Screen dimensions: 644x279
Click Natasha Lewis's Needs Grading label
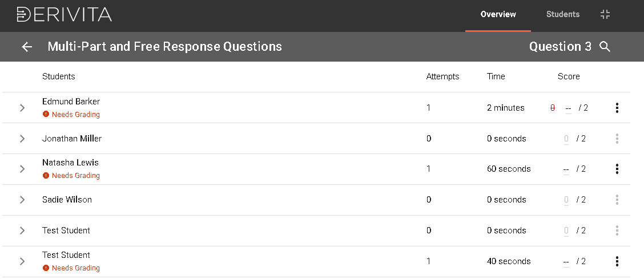(75, 176)
